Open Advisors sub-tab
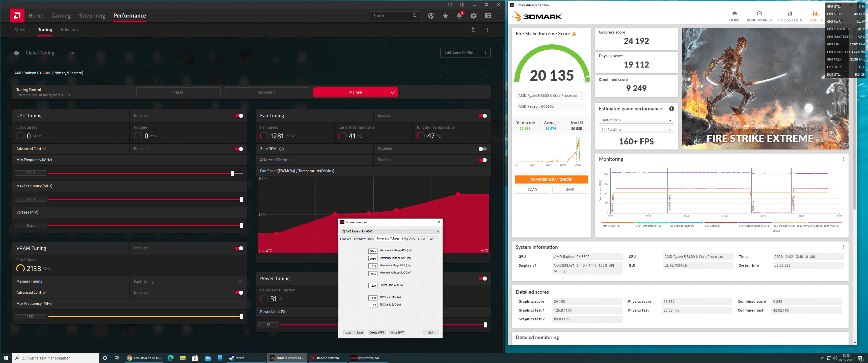The width and height of the screenshot is (868, 363). (x=69, y=30)
